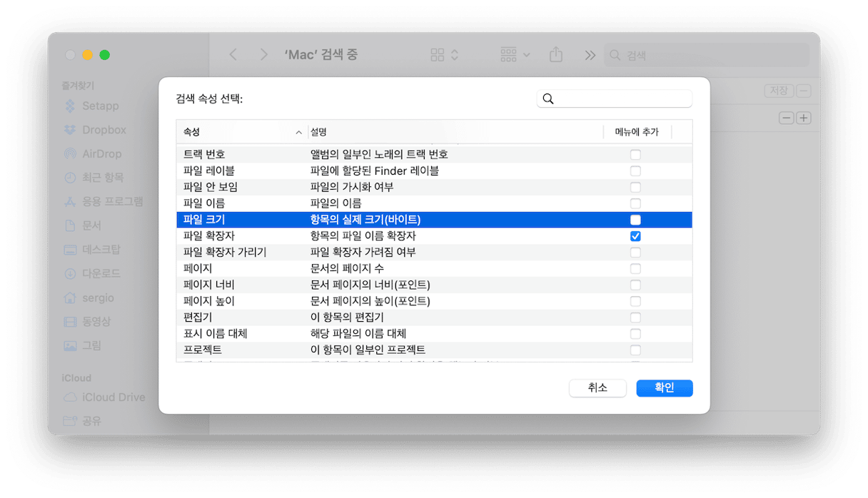Go back with the left chevron
This screenshot has height=498, width=868.
coord(233,55)
